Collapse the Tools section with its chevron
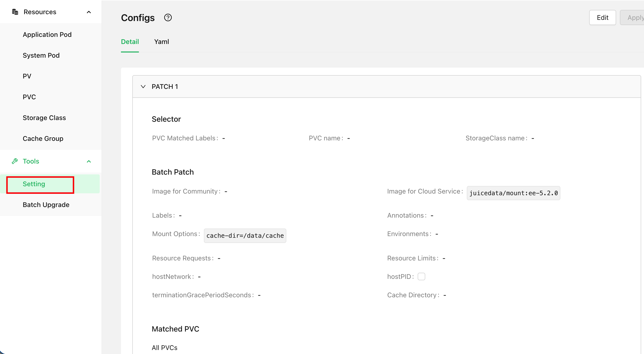 [89, 161]
